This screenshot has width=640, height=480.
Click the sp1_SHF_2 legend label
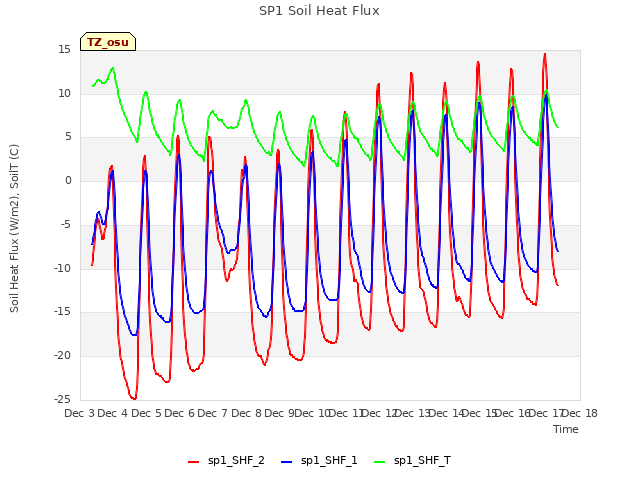pyautogui.click(x=236, y=460)
